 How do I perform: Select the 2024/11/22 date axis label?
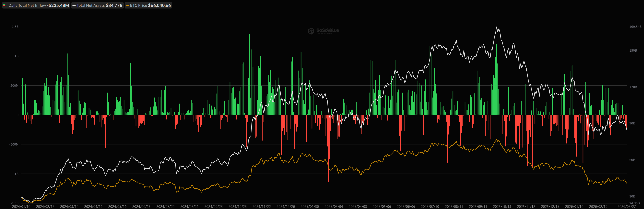(x=261, y=207)
